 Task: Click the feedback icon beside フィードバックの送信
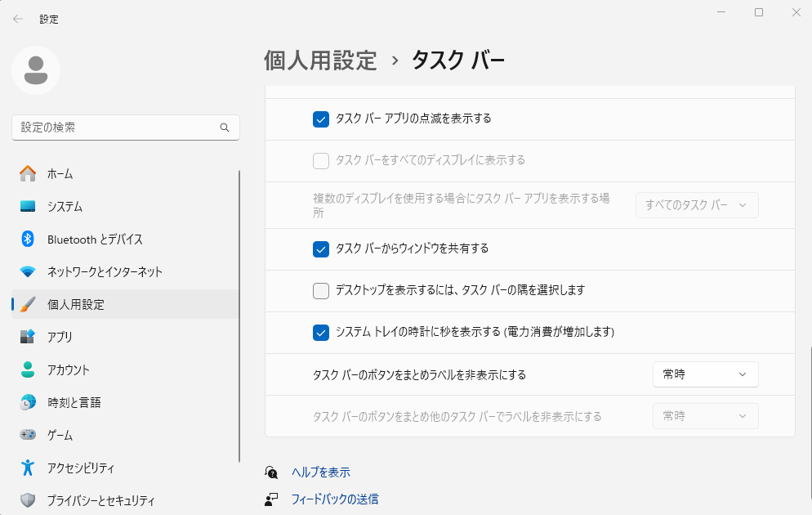[x=271, y=499]
